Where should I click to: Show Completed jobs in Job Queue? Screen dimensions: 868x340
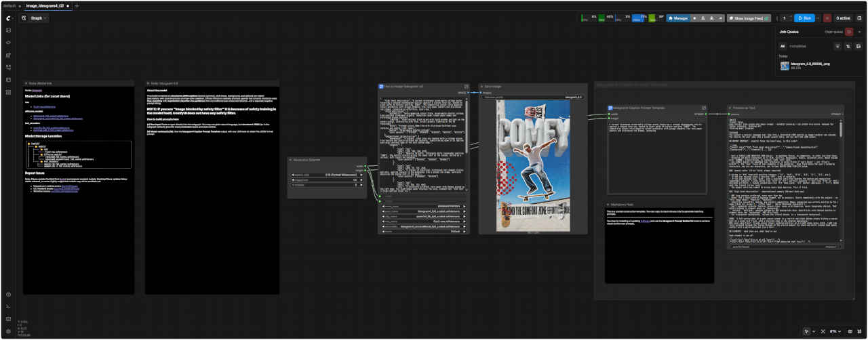[x=797, y=46]
